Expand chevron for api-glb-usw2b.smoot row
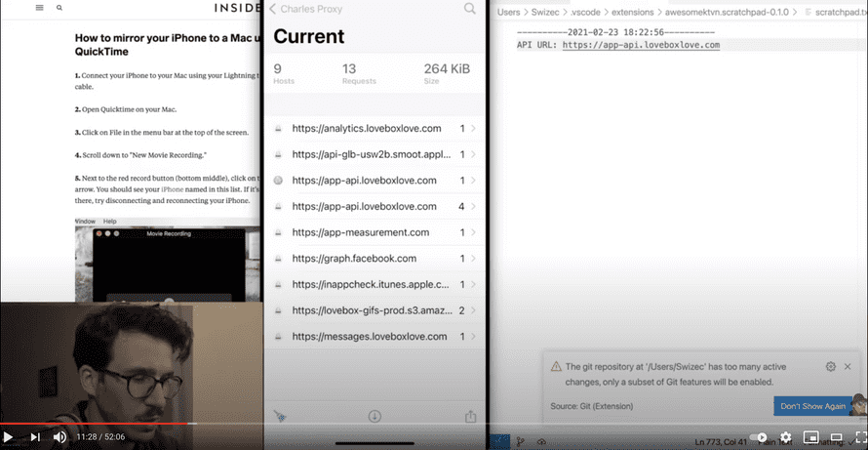The image size is (868, 450). pos(473,154)
